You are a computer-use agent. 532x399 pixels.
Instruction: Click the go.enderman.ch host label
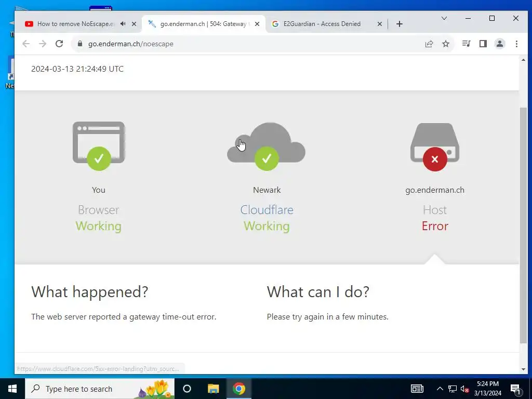pos(435,190)
